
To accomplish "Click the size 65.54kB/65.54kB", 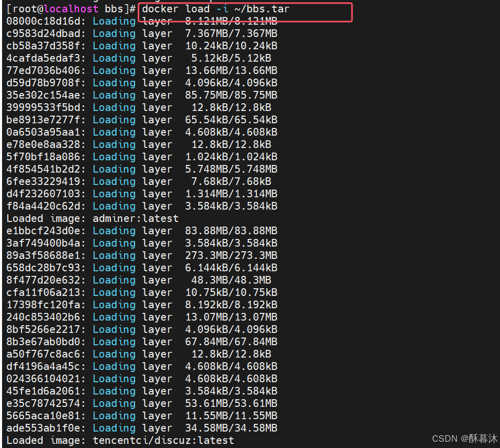I will (231, 120).
